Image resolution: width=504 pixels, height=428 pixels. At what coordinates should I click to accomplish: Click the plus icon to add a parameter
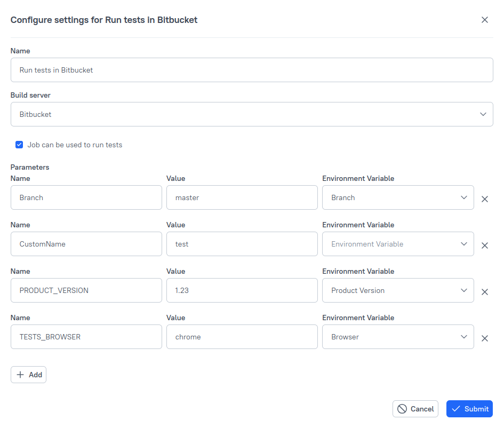click(20, 374)
